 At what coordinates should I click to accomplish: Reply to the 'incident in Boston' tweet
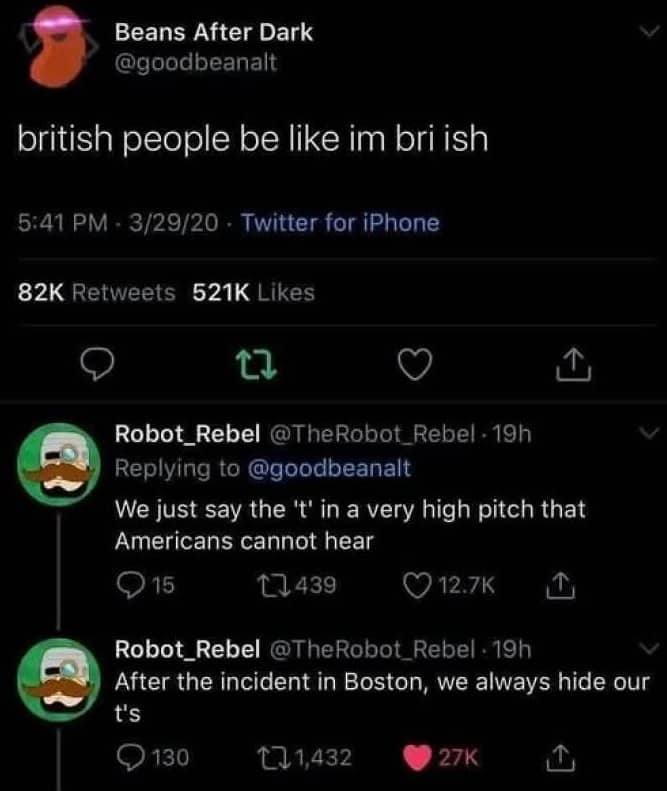click(x=130, y=757)
